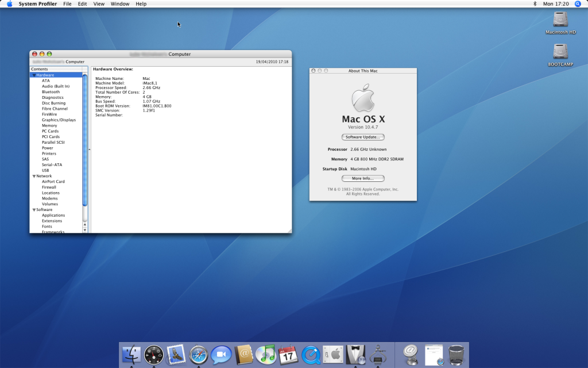The image size is (588, 368).
Task: Open the Spotlight search icon
Action: [578, 3]
